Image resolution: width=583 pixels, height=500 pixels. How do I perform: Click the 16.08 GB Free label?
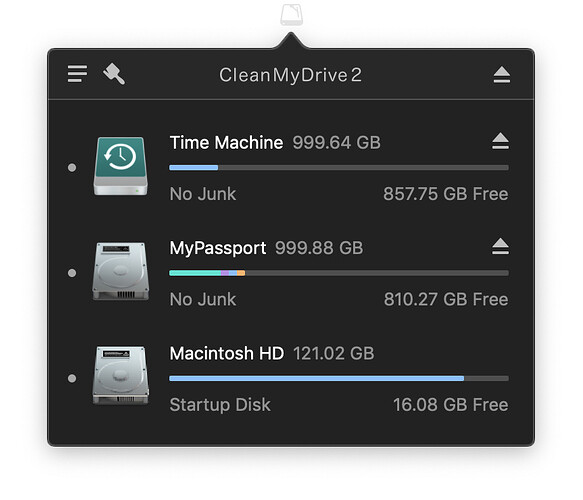click(451, 404)
